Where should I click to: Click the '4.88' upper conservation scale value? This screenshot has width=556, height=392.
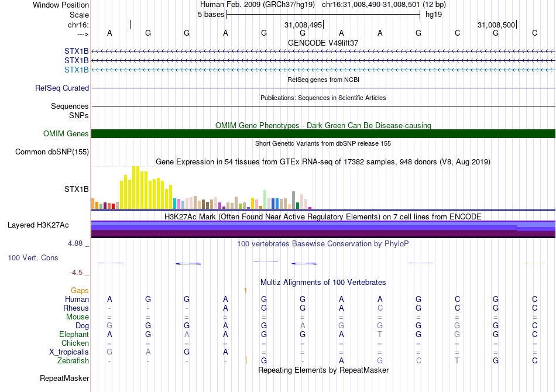(75, 243)
